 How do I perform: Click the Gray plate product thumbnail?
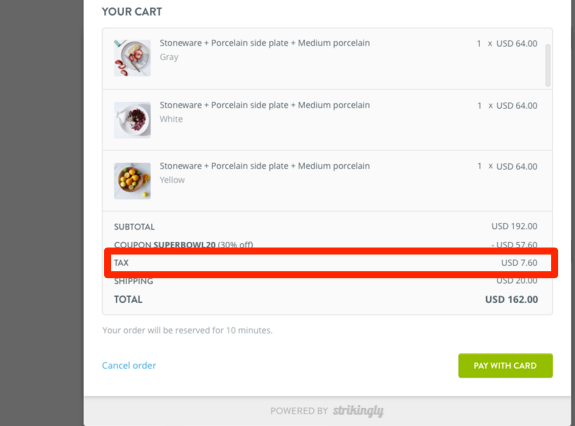point(132,58)
